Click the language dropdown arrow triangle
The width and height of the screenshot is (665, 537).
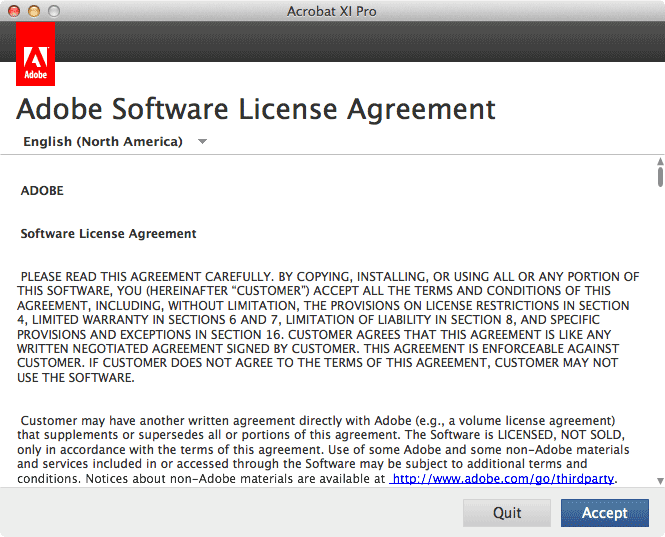tap(202, 142)
